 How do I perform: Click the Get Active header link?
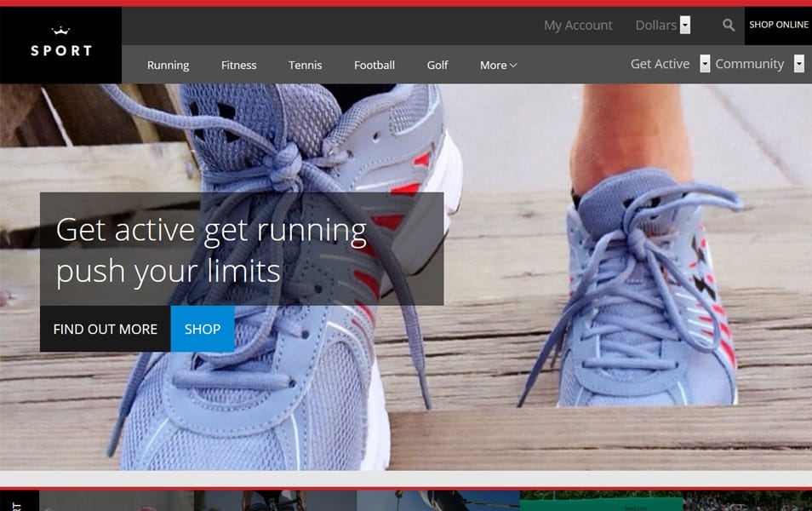(660, 63)
